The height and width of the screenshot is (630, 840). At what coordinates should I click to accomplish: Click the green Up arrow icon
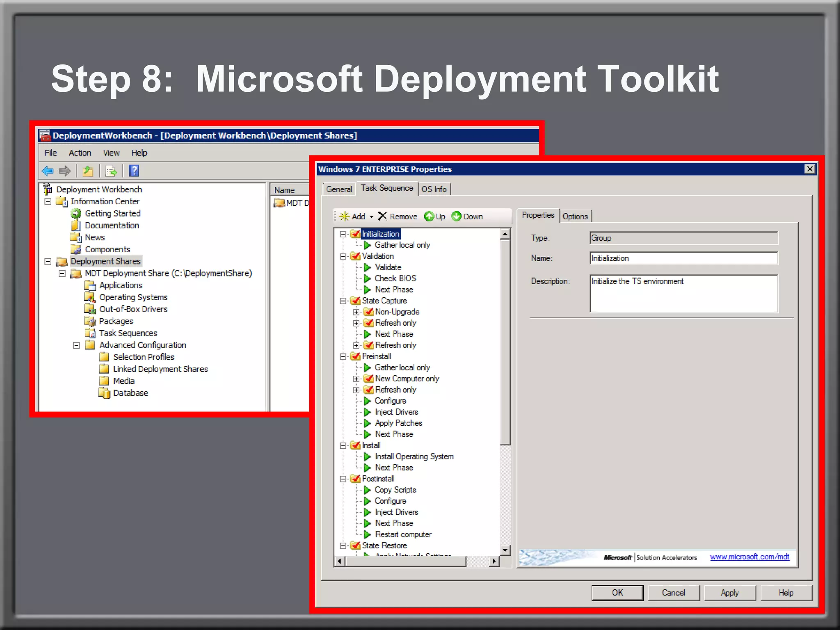[x=429, y=217]
